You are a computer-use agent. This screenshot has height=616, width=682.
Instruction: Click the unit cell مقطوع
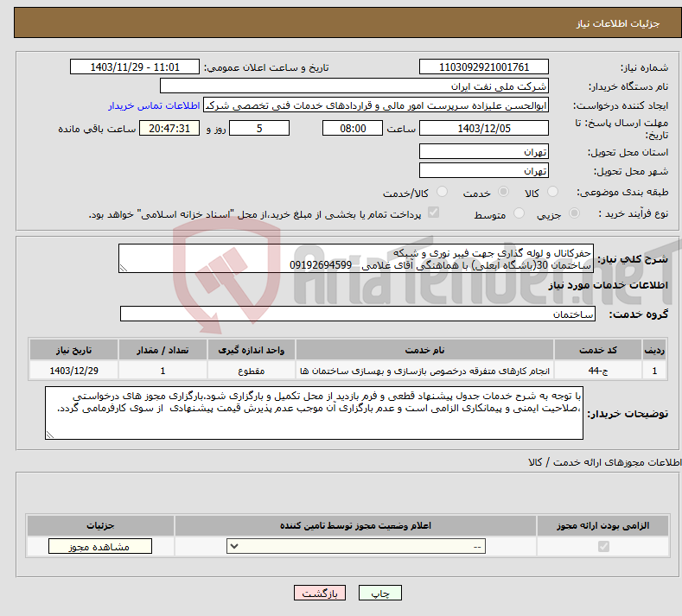pos(251,371)
